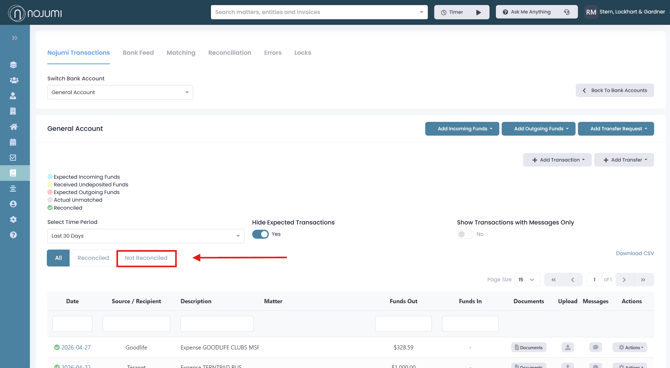Start the timer with the play icon
The image size is (670, 368).
point(479,12)
